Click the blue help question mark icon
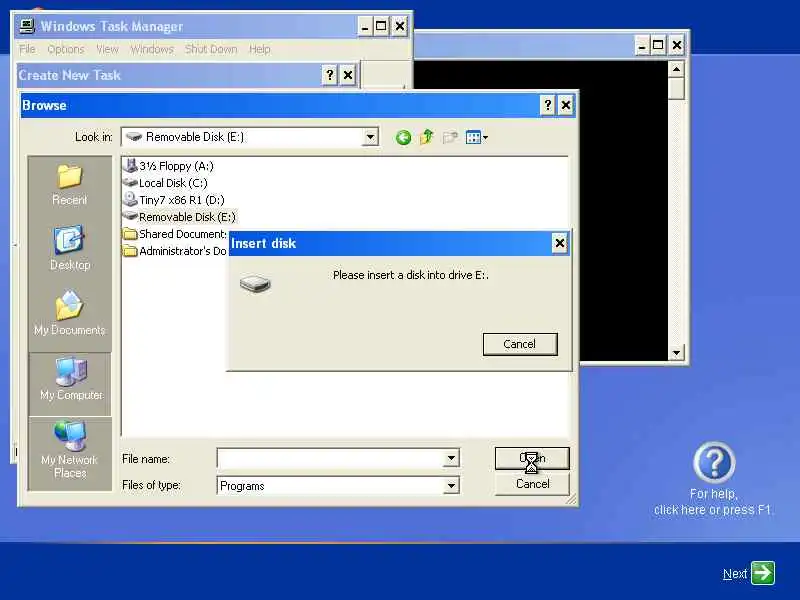800x600 pixels. [714, 462]
